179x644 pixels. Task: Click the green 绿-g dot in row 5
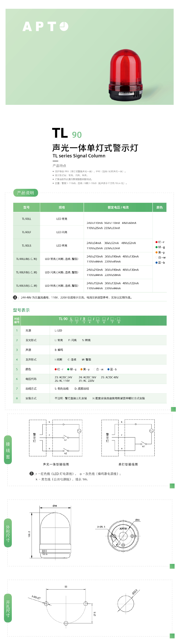pos(68,369)
